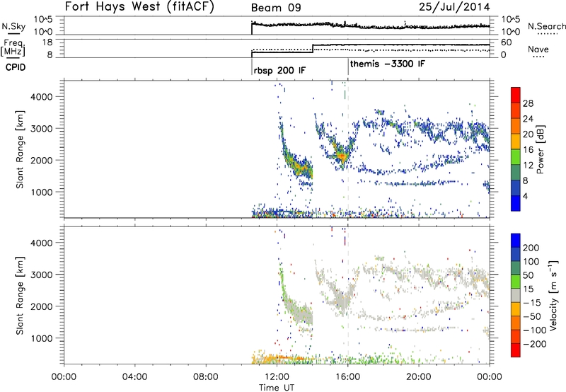Screen dimensions: 566x392
Task: Pick the red top segment of Power colorbar
Action: click(x=516, y=95)
